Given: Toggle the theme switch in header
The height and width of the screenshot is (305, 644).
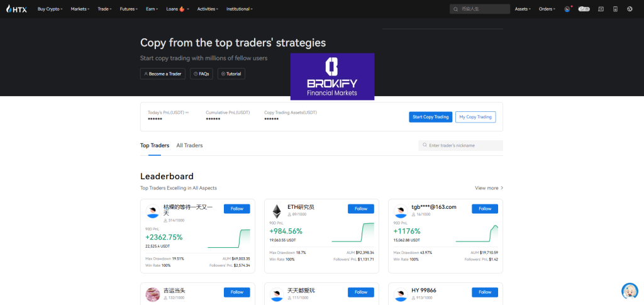Looking at the screenshot, I should coord(584,9).
